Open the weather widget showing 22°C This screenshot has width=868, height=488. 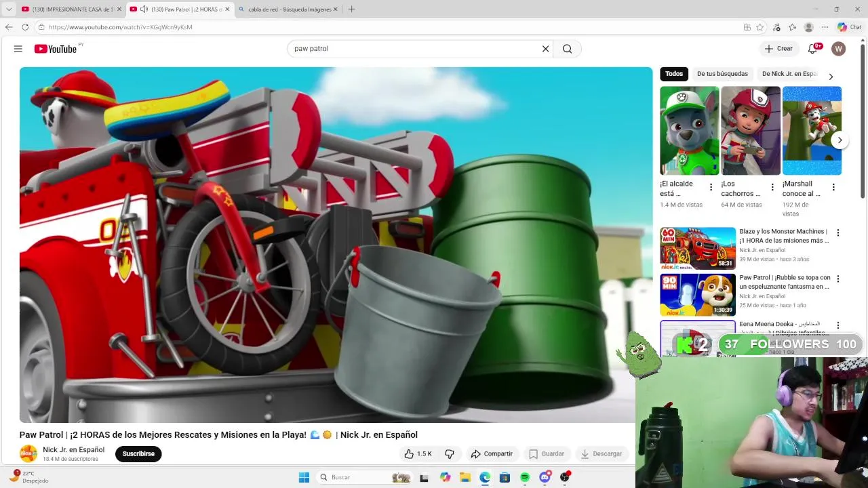[x=28, y=477]
